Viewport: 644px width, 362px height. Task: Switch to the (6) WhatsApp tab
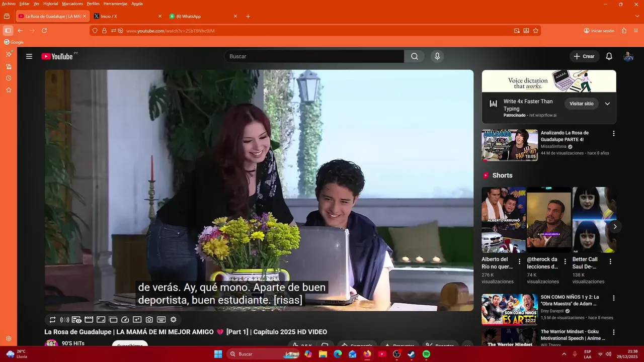coord(203,16)
